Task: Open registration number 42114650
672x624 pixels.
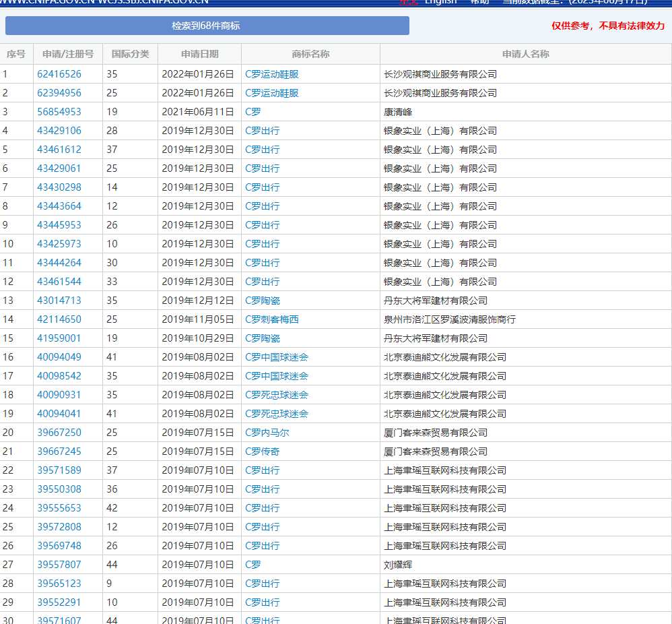Action: click(59, 319)
